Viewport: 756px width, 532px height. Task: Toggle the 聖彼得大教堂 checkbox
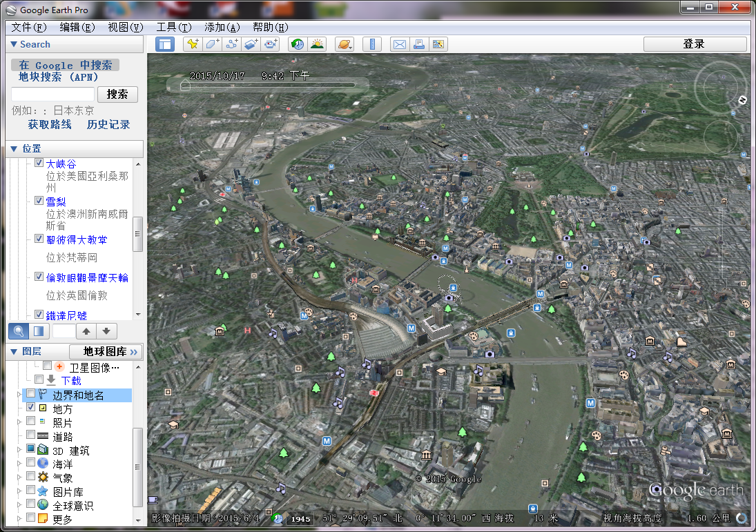(39, 239)
